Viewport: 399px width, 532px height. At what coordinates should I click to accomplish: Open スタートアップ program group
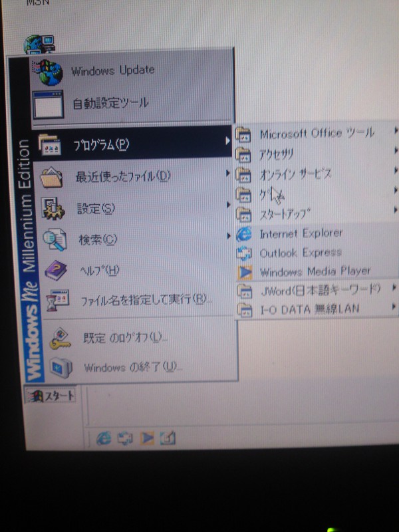pos(317,213)
